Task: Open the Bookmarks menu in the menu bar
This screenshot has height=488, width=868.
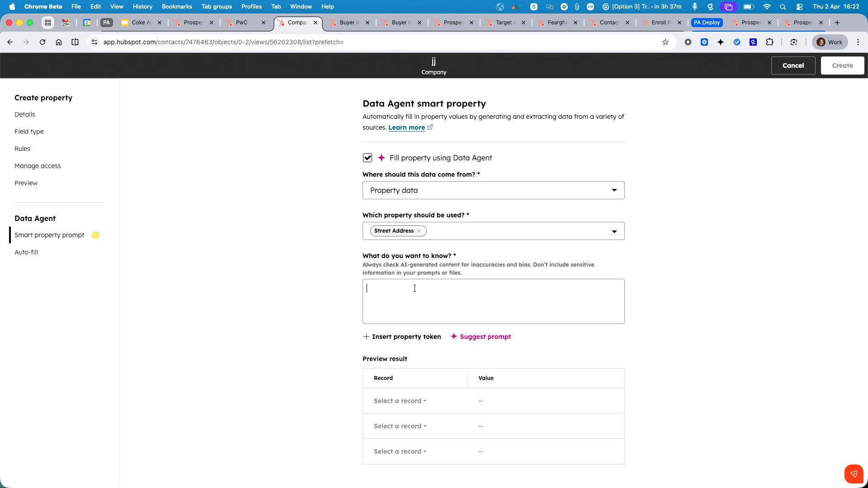Action: click(x=176, y=6)
